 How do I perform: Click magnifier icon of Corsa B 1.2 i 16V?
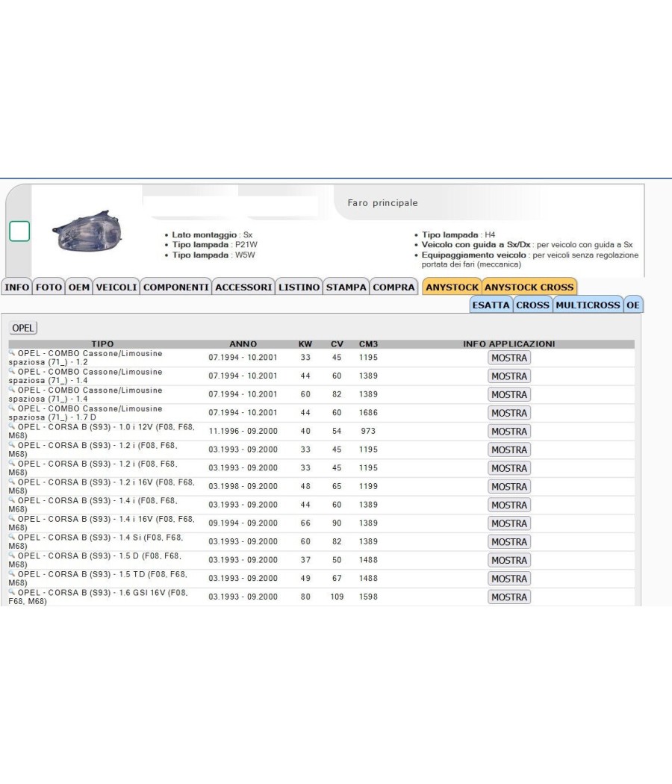(x=12, y=482)
